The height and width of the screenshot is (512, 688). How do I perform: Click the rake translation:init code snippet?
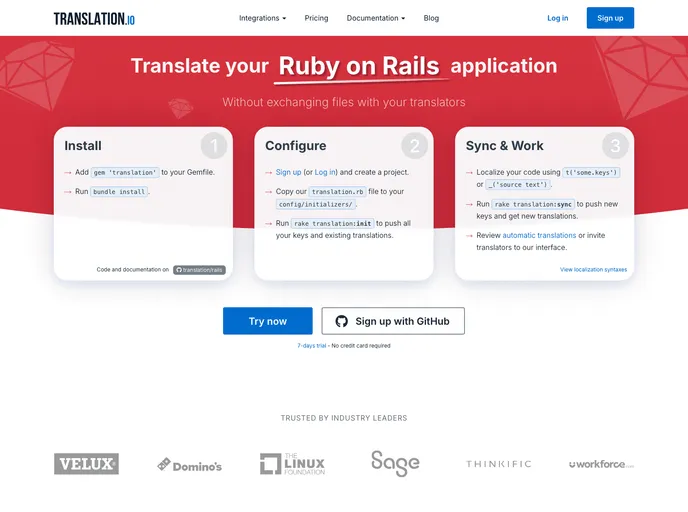click(x=333, y=223)
